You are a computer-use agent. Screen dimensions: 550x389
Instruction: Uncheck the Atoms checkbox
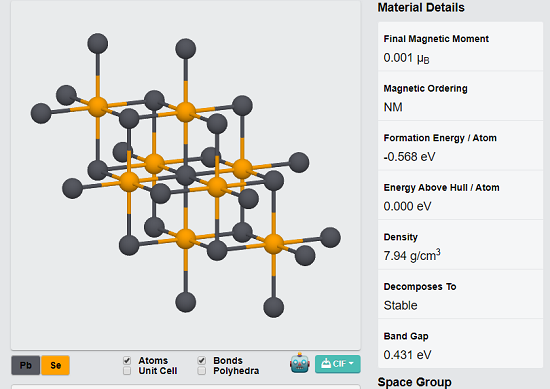click(127, 360)
